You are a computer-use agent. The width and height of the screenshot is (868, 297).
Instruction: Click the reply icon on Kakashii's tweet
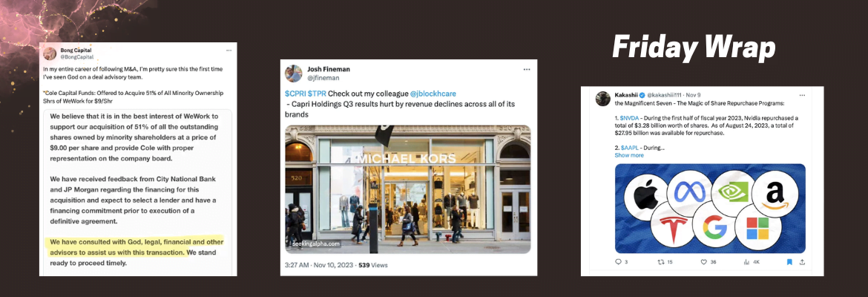[x=618, y=261]
